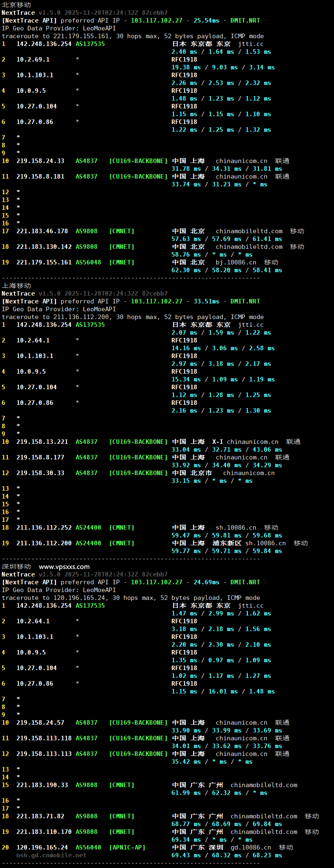Select the 北京移动 section heading
Image resolution: width=334 pixels, height=868 pixels.
coord(16,5)
